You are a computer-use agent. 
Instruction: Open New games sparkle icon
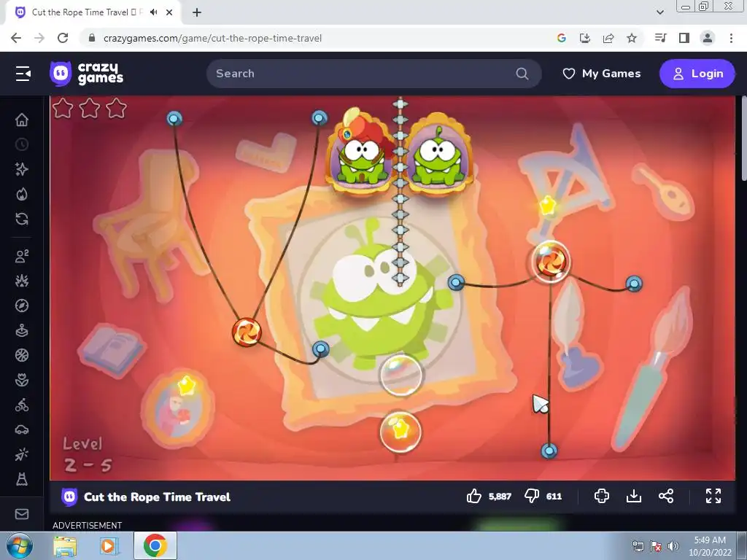point(22,169)
